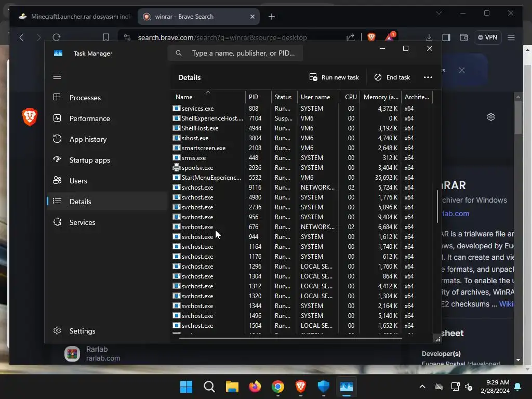This screenshot has height=399, width=532.
Task: Open Brave Rewards triangle icon
Action: [390, 37]
